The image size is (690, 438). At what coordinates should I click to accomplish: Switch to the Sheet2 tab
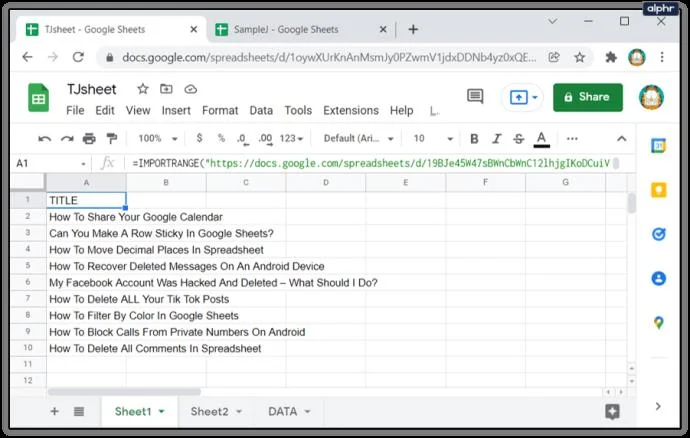point(209,412)
